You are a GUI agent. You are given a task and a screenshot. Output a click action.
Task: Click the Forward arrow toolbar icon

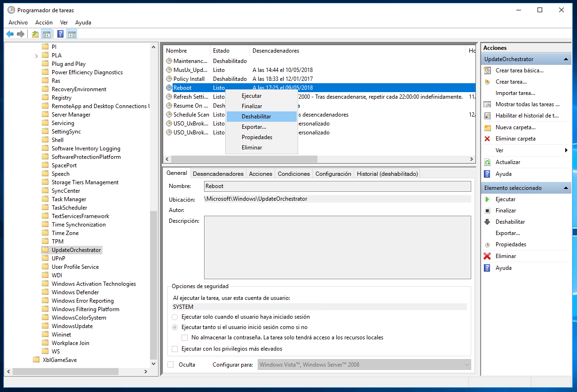(x=20, y=34)
